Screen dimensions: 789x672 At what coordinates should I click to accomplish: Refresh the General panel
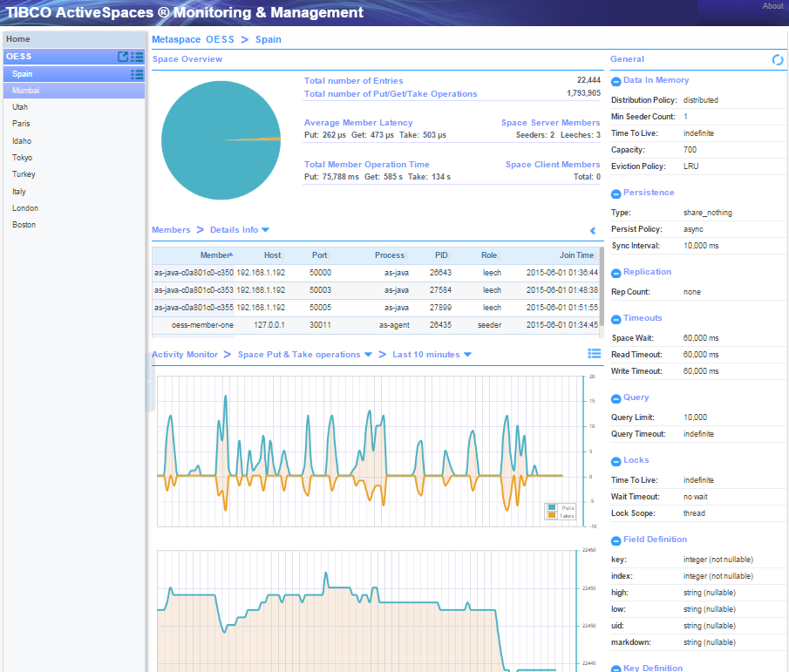(x=777, y=59)
